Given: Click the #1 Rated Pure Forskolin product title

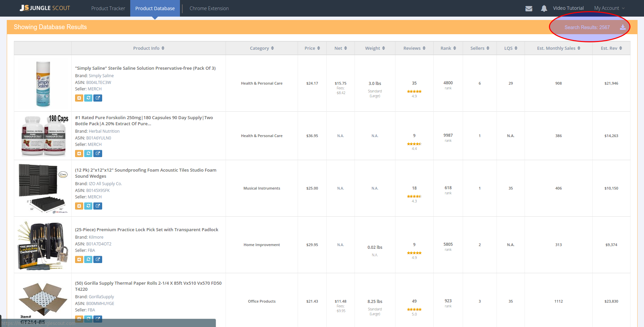Looking at the screenshot, I should pyautogui.click(x=144, y=121).
